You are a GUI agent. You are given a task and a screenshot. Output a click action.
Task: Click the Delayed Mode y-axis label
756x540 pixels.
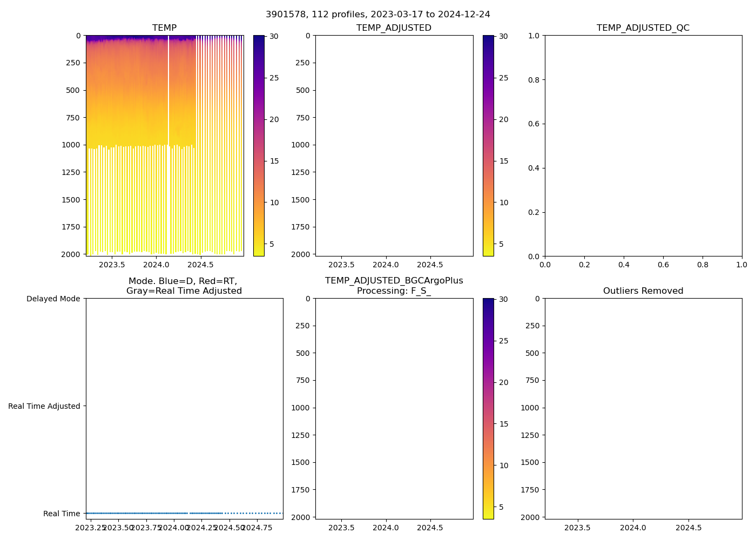[53, 299]
